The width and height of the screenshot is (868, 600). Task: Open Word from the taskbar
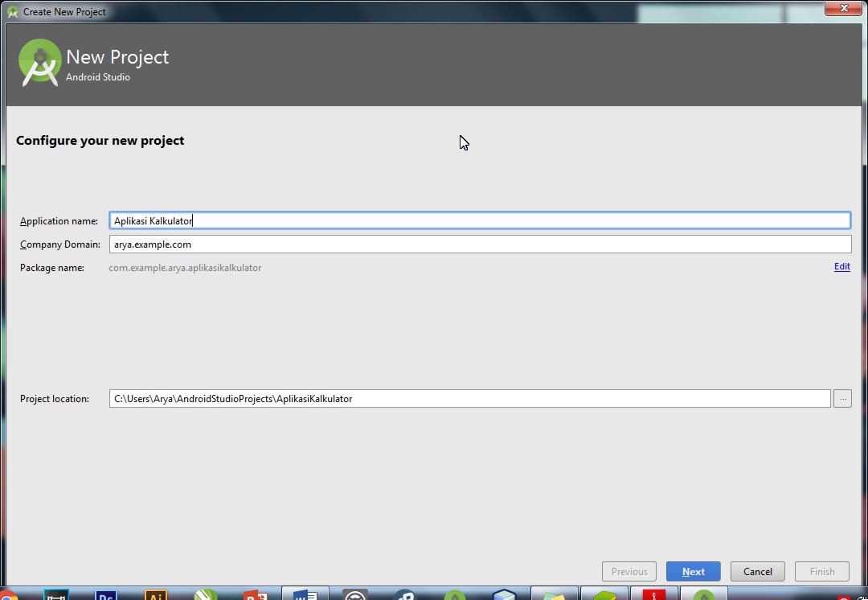(x=305, y=594)
